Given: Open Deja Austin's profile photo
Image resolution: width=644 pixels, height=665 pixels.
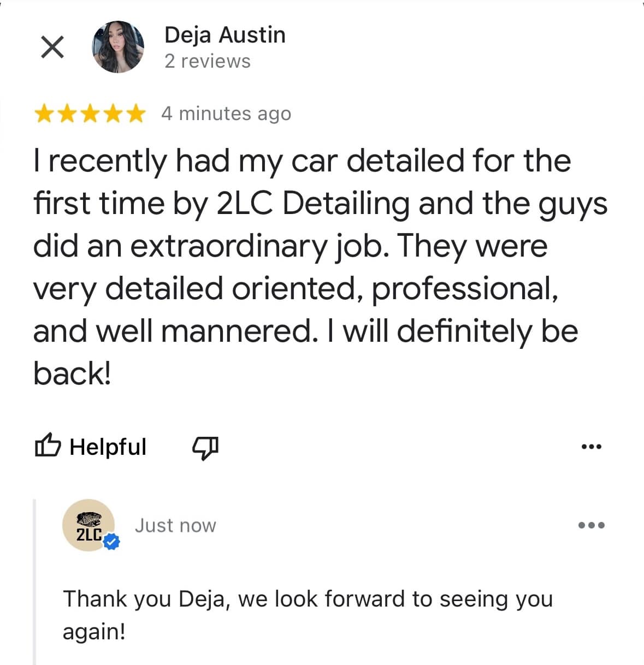Looking at the screenshot, I should [118, 48].
